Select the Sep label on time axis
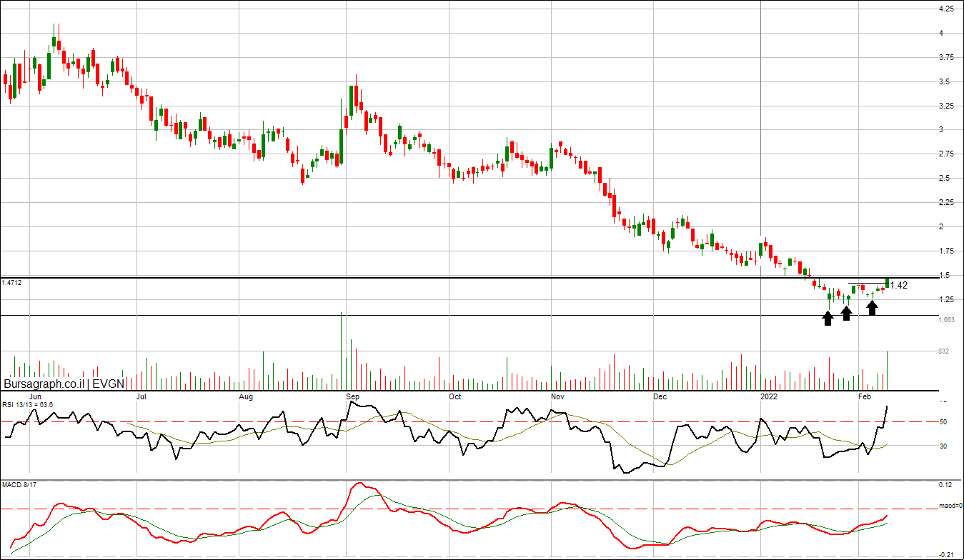Viewport: 964px width, 560px height. 352,396
